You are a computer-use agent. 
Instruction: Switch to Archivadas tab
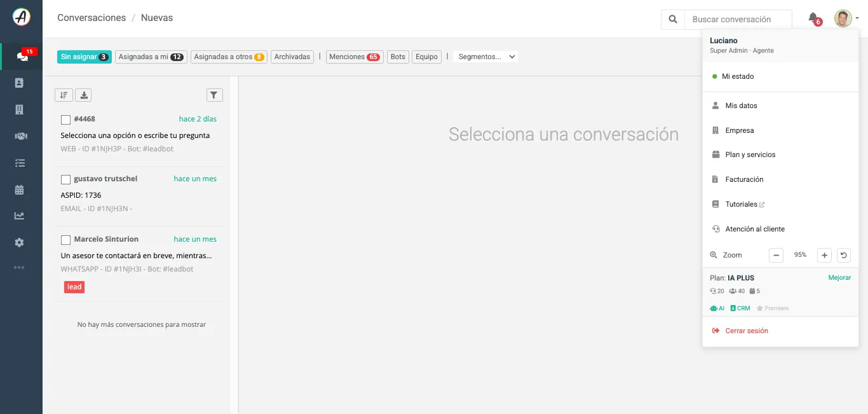[292, 57]
